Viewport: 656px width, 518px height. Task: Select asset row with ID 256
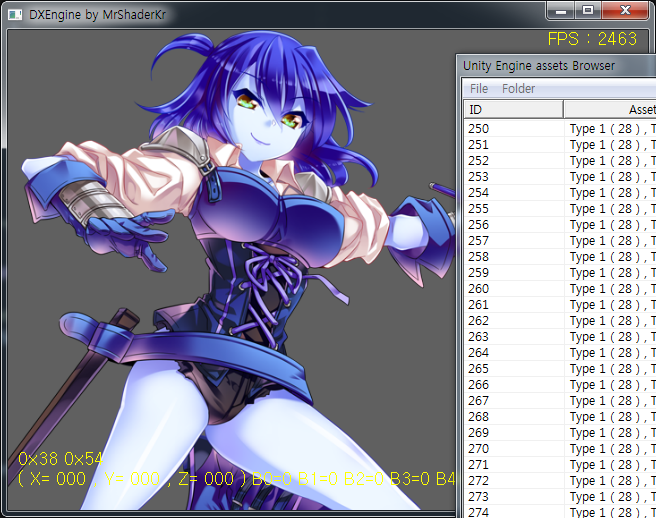point(560,225)
